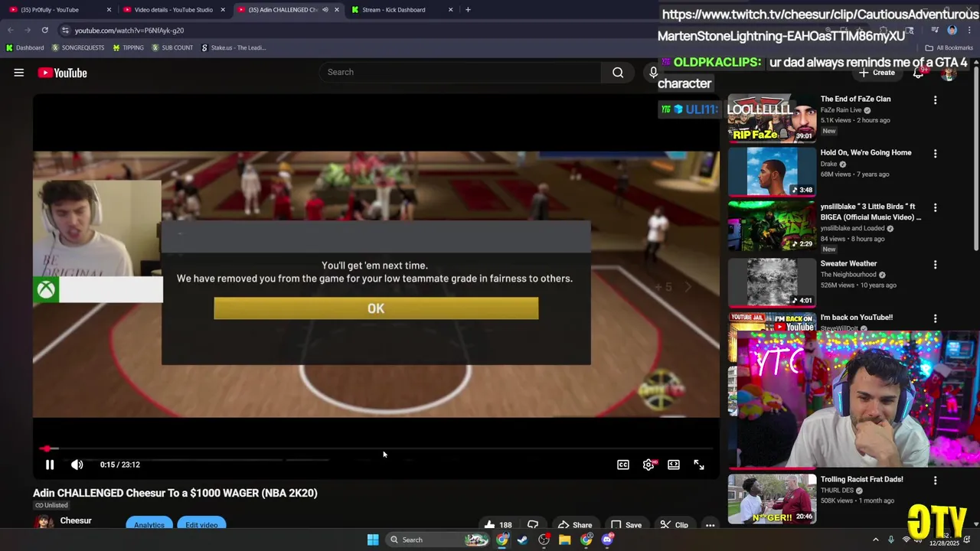Open the SONGREQUESTS bookmark
The height and width of the screenshot is (551, 980).
(78, 47)
